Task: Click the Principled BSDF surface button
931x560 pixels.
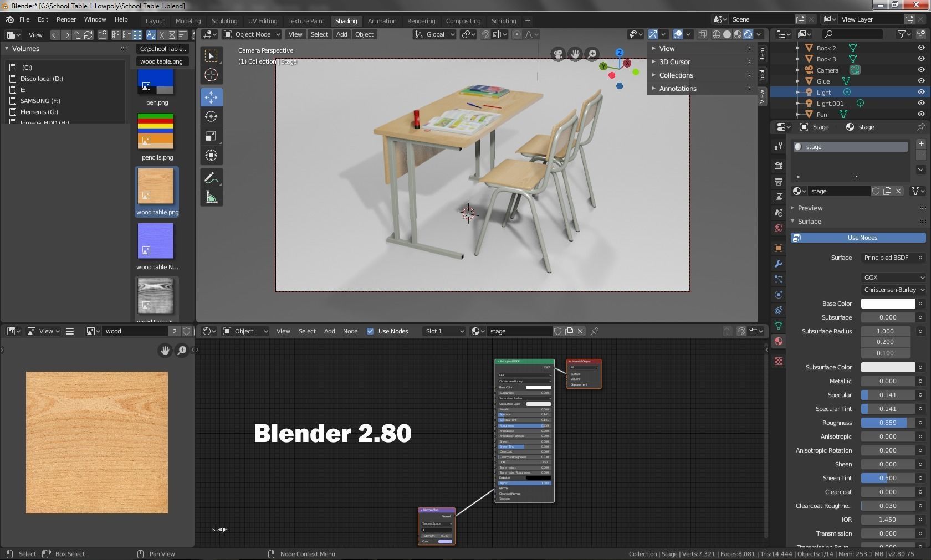Action: point(888,258)
